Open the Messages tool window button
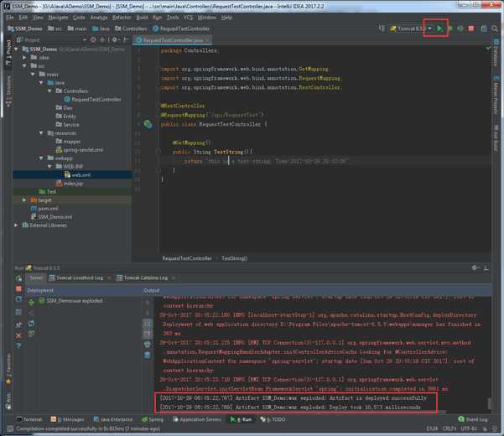This screenshot has height=436, width=504. [67, 419]
